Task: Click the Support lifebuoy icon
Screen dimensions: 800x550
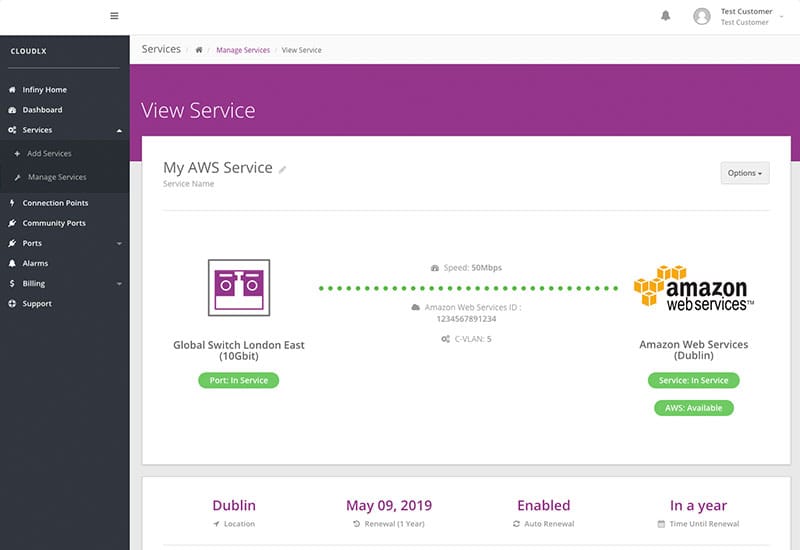Action: [12, 304]
